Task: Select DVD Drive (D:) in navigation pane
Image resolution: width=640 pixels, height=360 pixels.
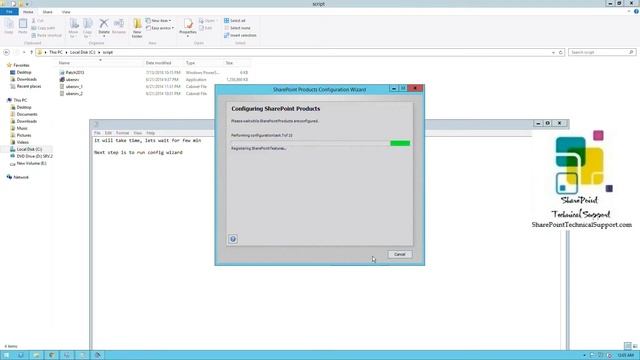Action: tap(34, 156)
